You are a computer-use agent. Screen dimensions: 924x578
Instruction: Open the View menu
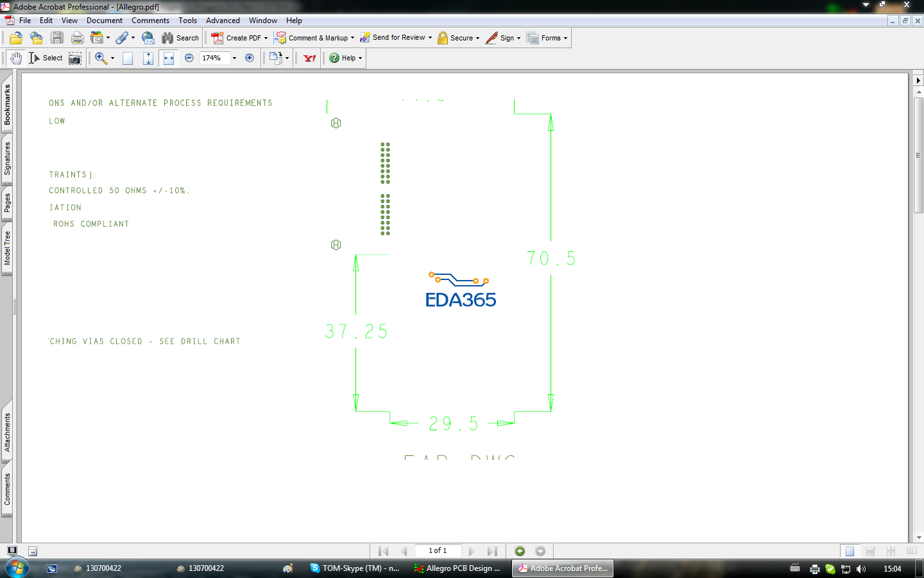coord(69,21)
